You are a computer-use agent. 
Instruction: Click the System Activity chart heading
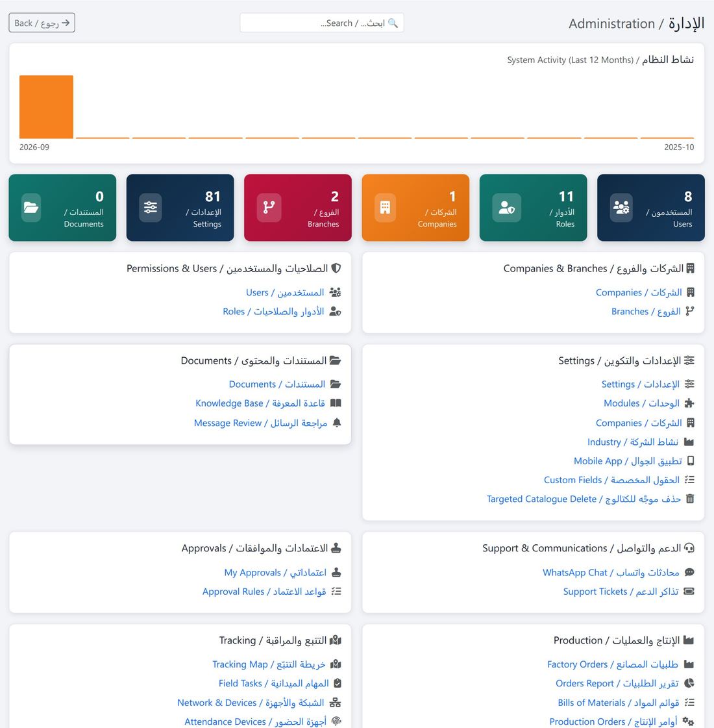click(x=600, y=60)
